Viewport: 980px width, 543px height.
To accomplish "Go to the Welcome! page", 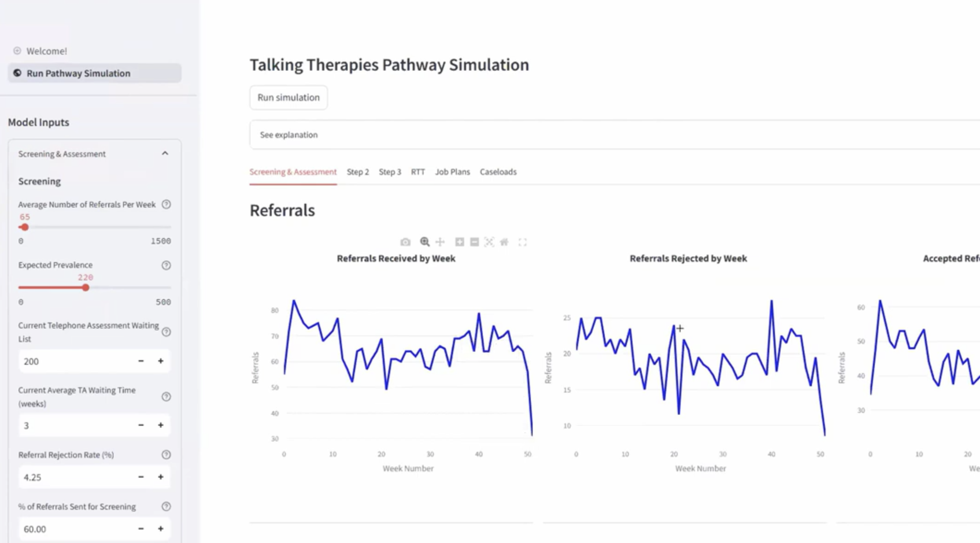I will (47, 51).
